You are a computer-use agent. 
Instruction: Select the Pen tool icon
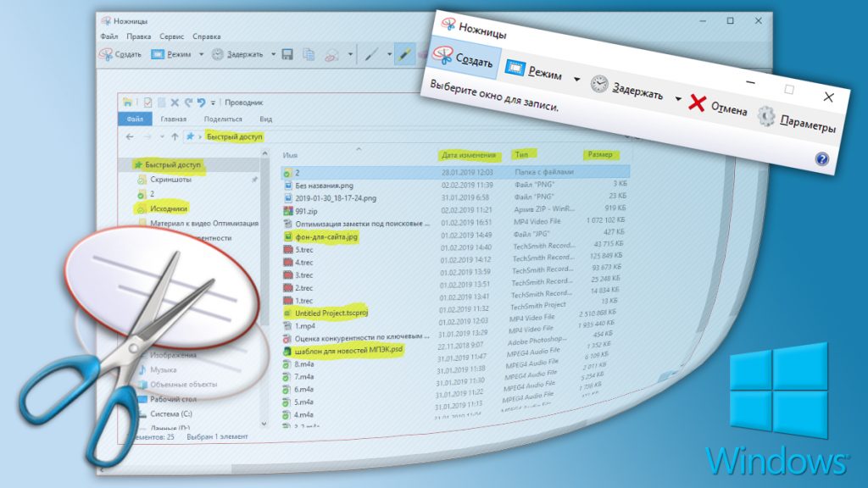(x=371, y=54)
